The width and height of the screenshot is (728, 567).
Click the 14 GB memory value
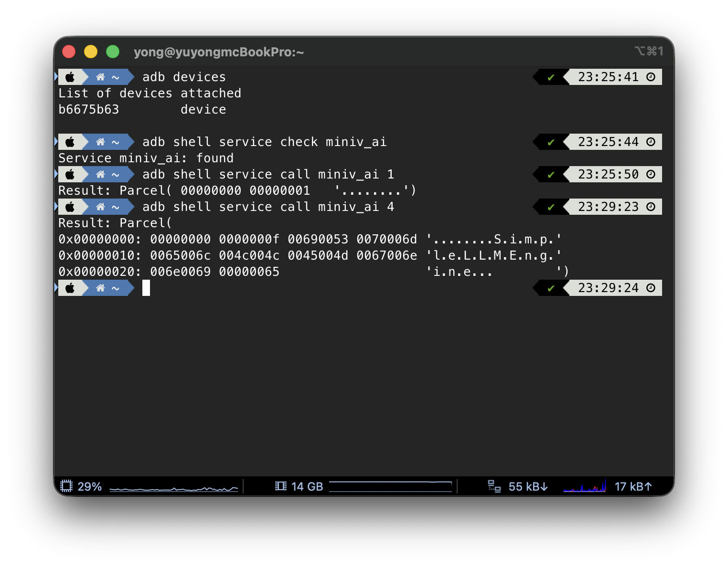click(307, 486)
